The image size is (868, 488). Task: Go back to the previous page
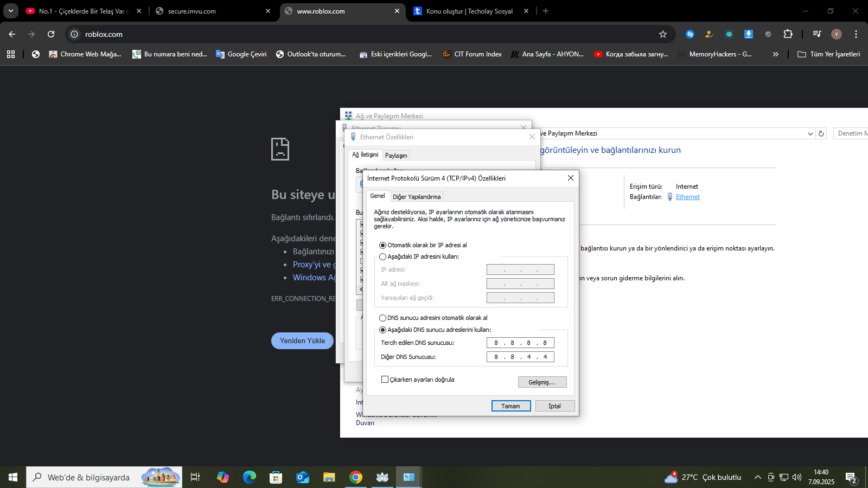(12, 34)
